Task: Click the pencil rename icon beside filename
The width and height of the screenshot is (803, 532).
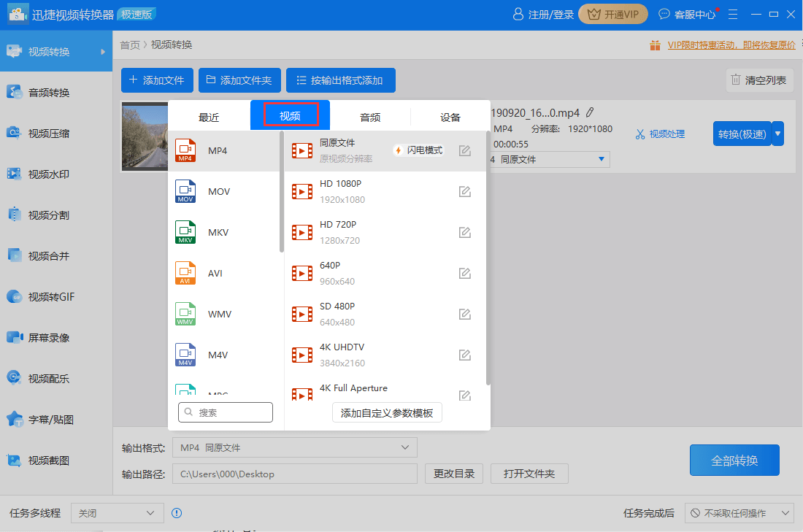Action: tap(590, 112)
